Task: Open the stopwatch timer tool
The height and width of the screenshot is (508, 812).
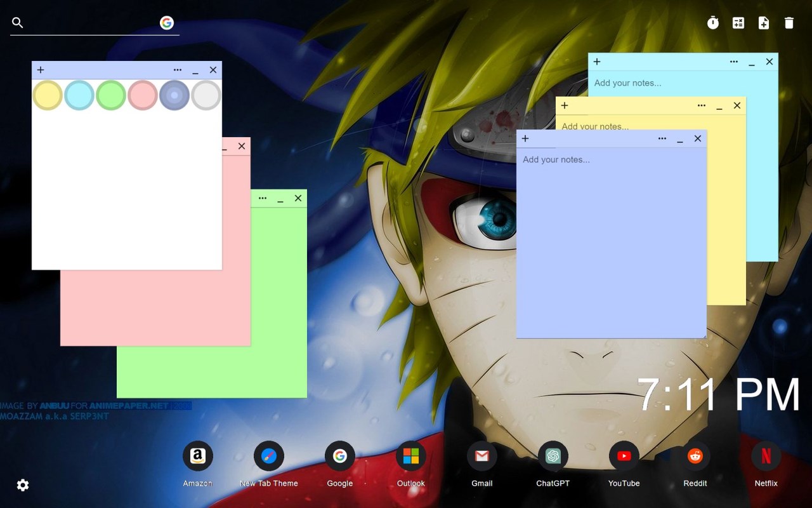Action: [713, 23]
